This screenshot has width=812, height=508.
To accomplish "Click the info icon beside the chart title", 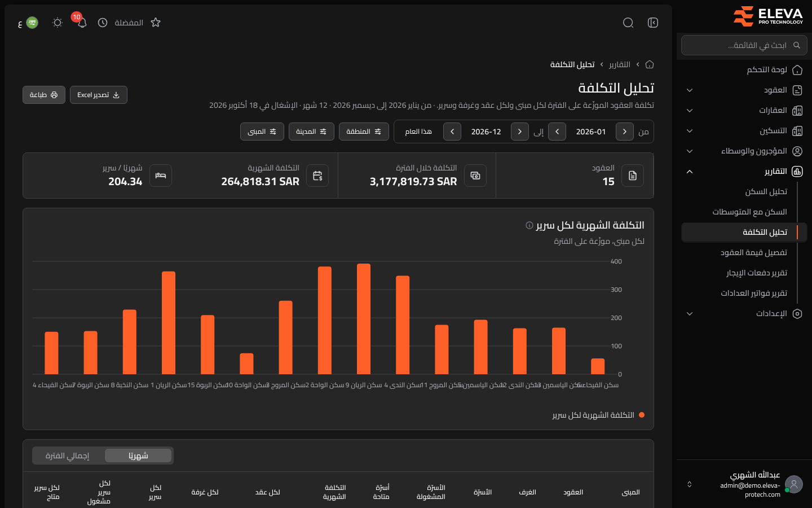I will [x=529, y=225].
